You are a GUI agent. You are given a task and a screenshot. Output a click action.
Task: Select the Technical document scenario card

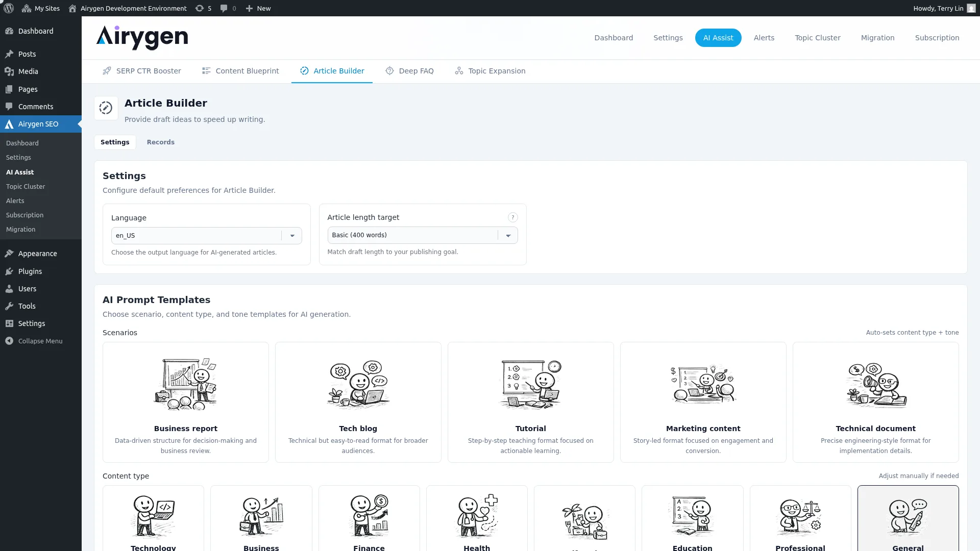click(876, 403)
